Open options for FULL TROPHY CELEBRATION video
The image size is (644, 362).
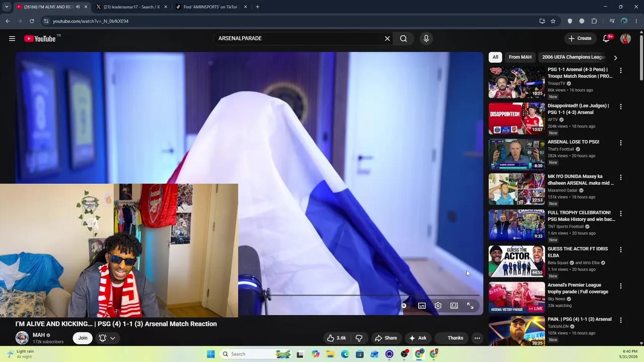[x=620, y=214]
